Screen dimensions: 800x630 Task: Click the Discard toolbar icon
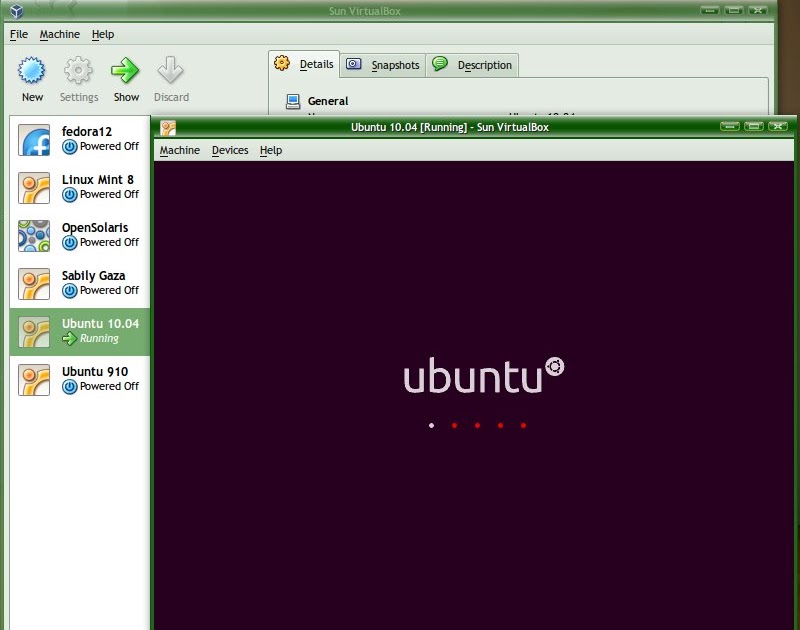pos(171,72)
